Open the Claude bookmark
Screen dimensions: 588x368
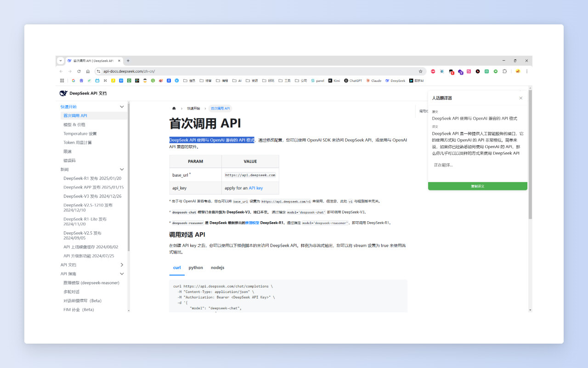point(373,80)
